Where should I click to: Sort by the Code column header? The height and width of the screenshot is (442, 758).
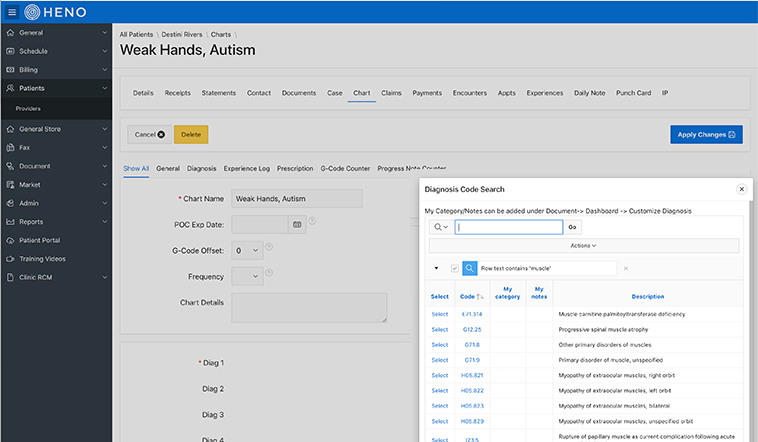pyautogui.click(x=467, y=296)
